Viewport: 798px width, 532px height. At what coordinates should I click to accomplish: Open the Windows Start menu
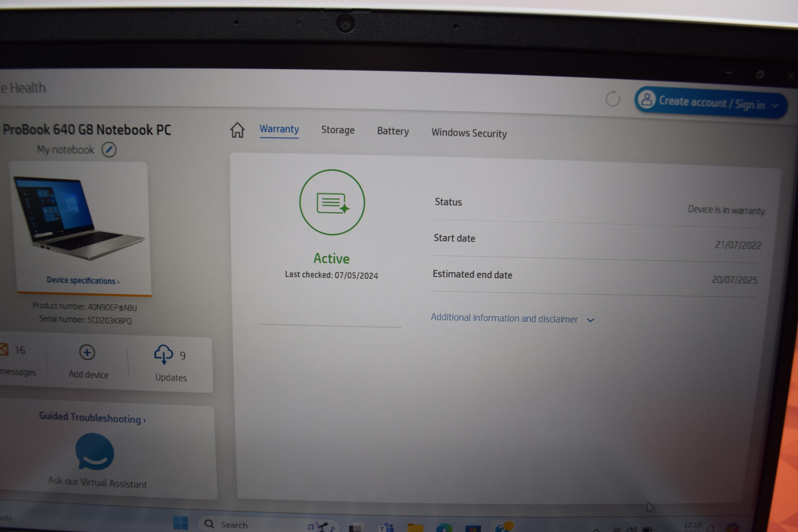click(x=180, y=523)
